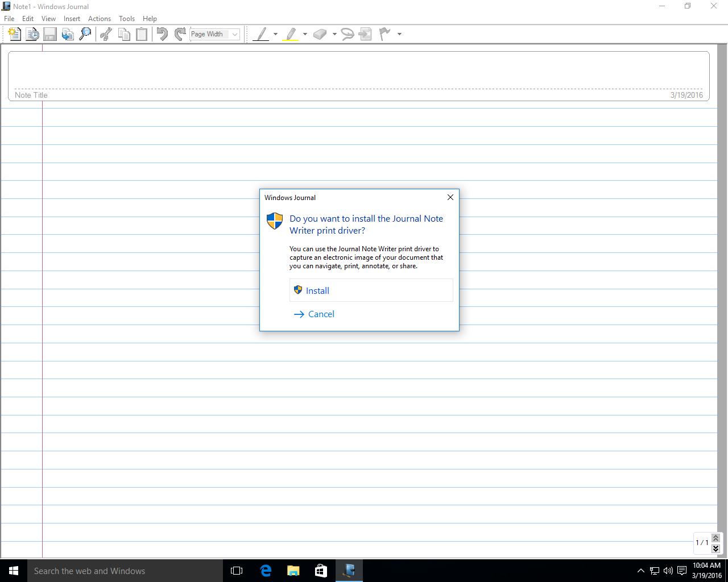This screenshot has height=582, width=728.
Task: Expand the Eraser options arrow
Action: click(334, 34)
